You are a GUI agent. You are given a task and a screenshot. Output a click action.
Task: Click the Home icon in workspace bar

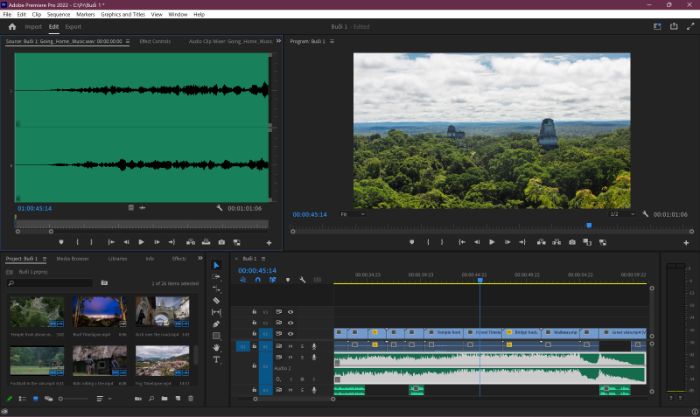(12, 27)
